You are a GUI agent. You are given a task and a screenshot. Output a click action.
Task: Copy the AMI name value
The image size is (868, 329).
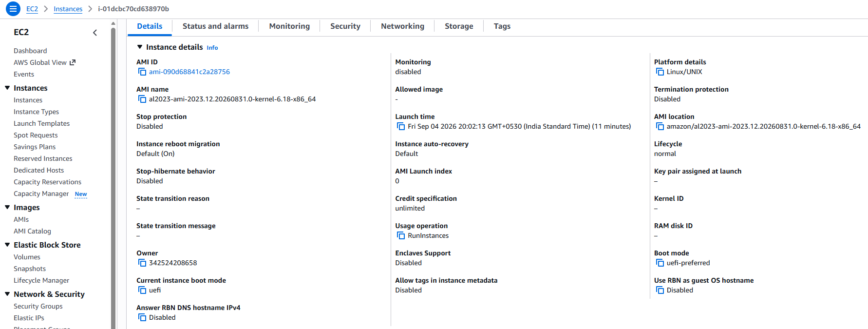point(142,99)
